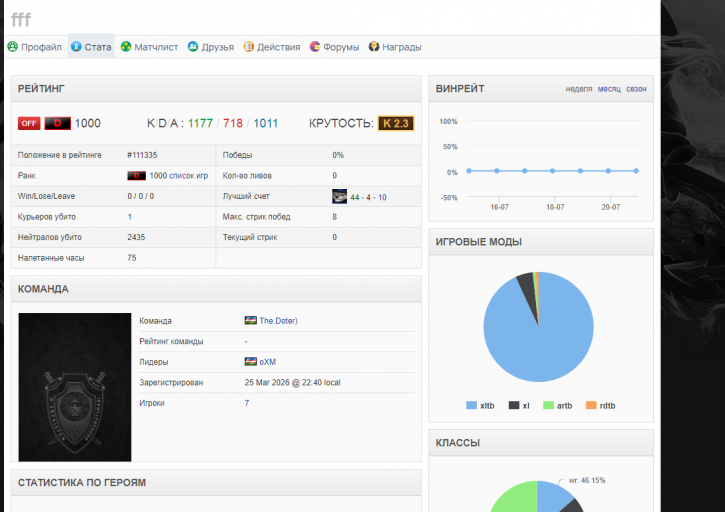Open the Награды tab

(x=395, y=47)
